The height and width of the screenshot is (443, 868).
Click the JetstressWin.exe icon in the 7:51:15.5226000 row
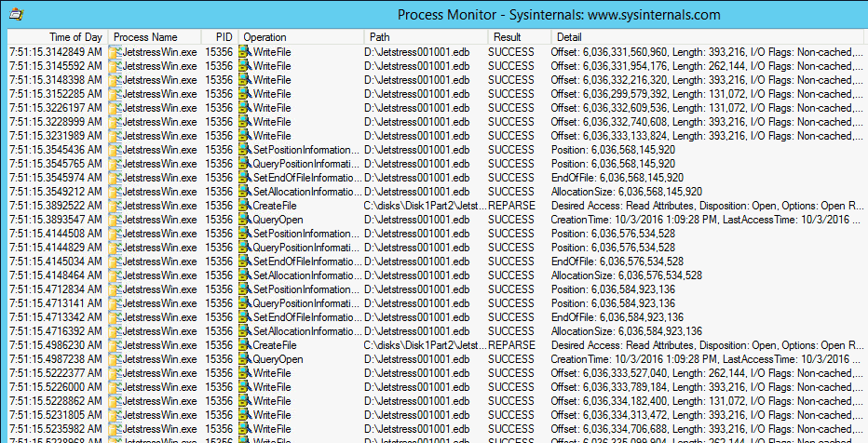point(115,387)
